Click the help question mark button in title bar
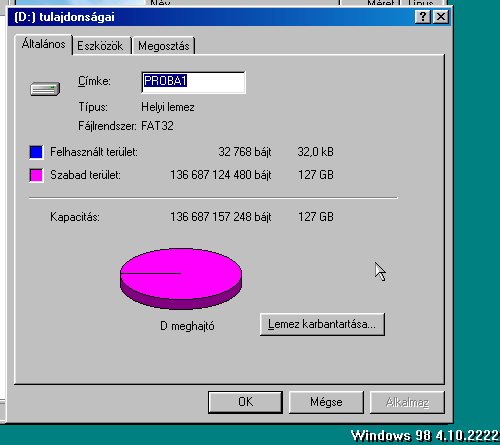This screenshot has height=445, width=500. click(x=423, y=17)
